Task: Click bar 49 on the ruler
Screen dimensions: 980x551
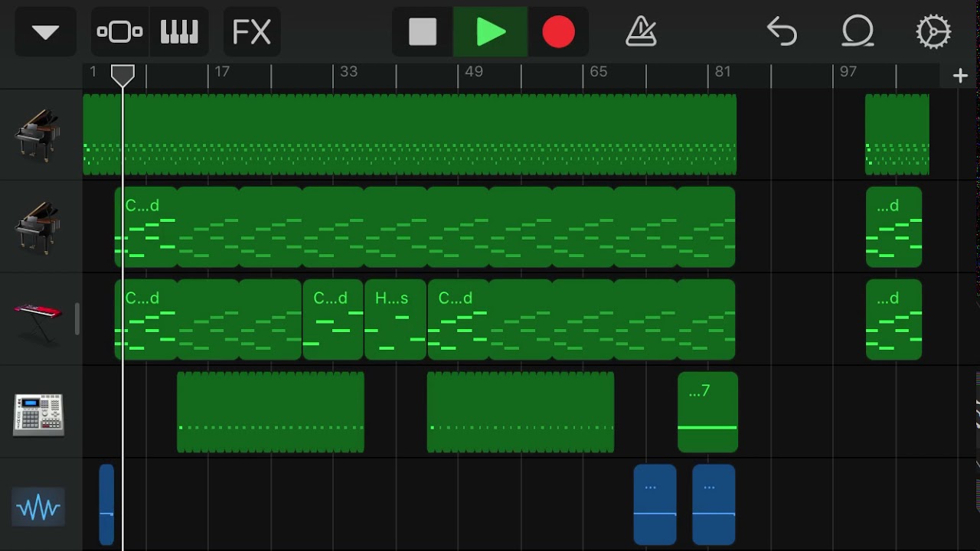Action: pos(474,71)
